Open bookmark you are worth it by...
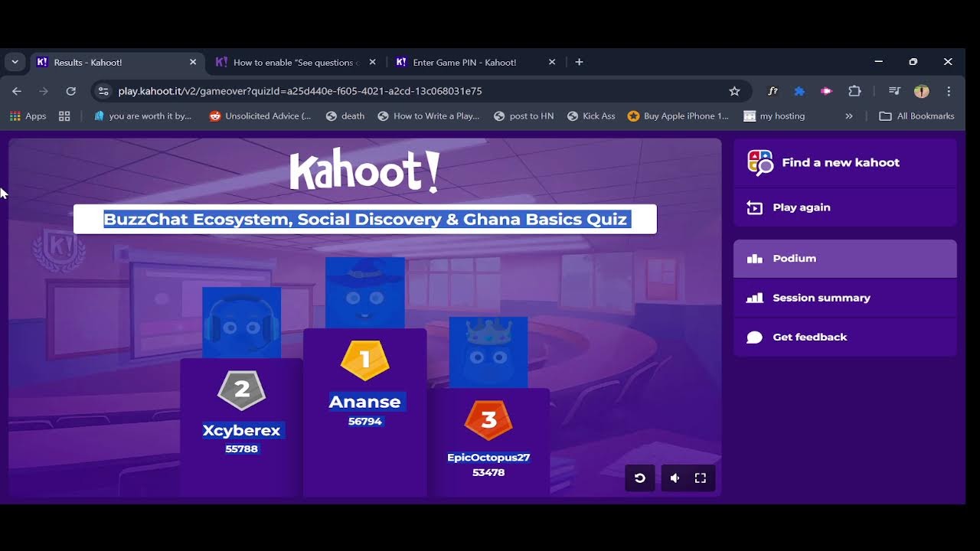 143,116
